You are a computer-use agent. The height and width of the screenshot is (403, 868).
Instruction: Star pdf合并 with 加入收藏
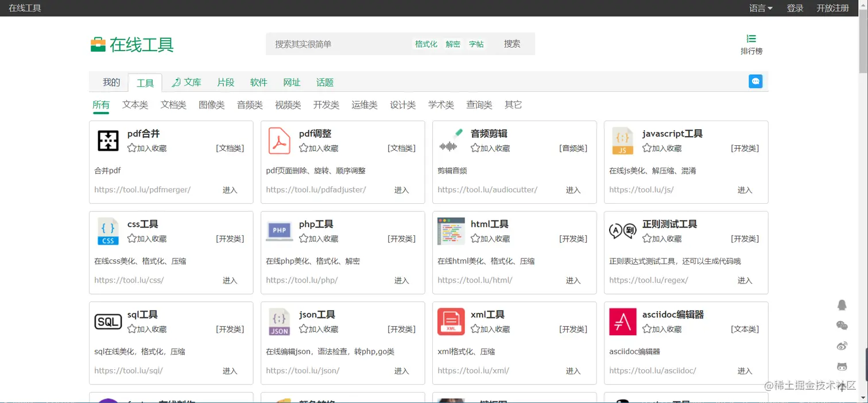tap(147, 148)
